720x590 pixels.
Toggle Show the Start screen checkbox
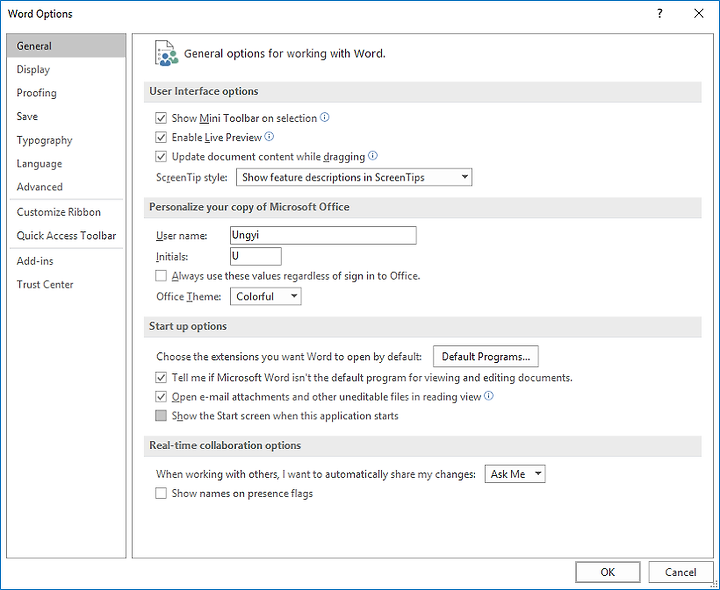(161, 416)
